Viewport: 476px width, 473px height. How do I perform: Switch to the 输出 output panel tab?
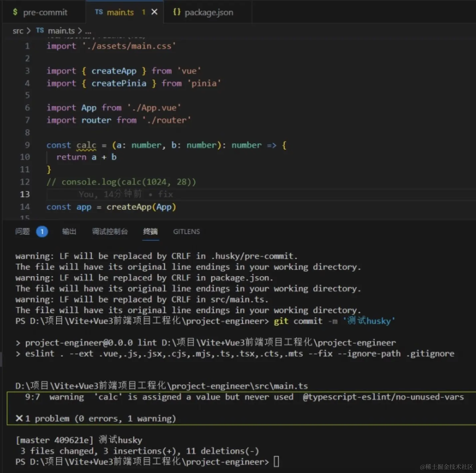(x=69, y=232)
